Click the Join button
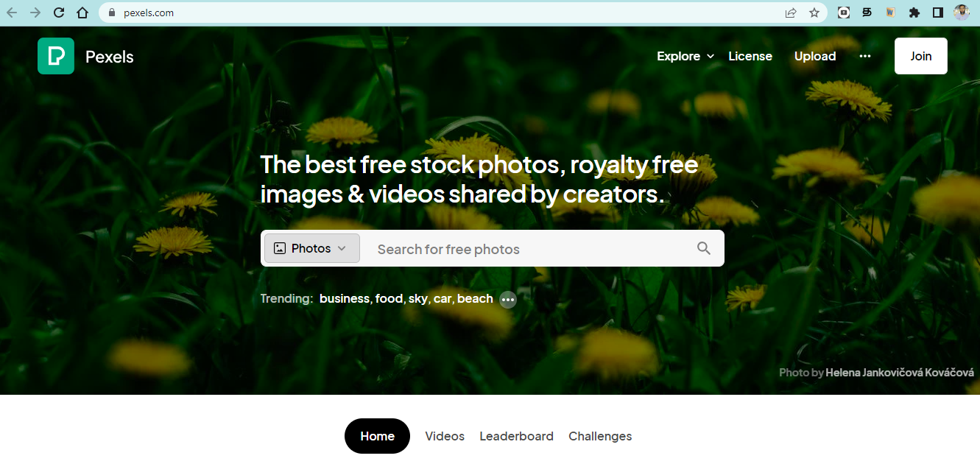 pos(921,56)
